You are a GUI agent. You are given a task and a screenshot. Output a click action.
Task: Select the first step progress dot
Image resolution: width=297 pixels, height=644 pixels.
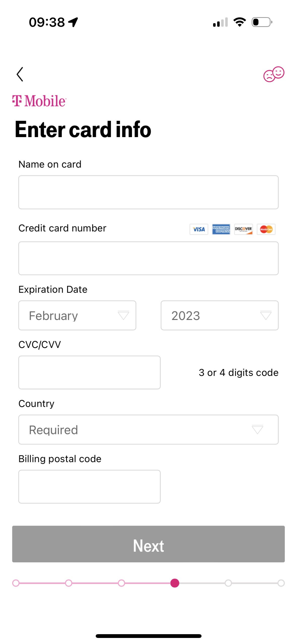coord(16,583)
